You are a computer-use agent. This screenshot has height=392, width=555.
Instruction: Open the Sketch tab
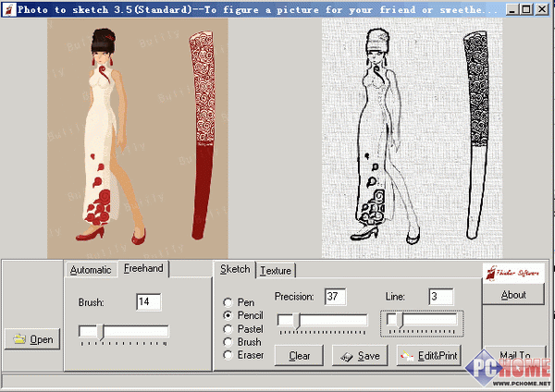coord(235,269)
